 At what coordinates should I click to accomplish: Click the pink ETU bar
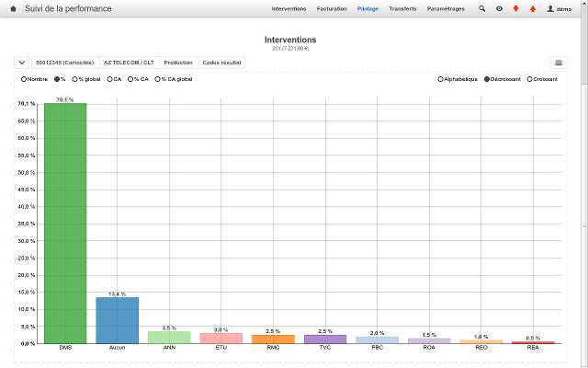220,339
